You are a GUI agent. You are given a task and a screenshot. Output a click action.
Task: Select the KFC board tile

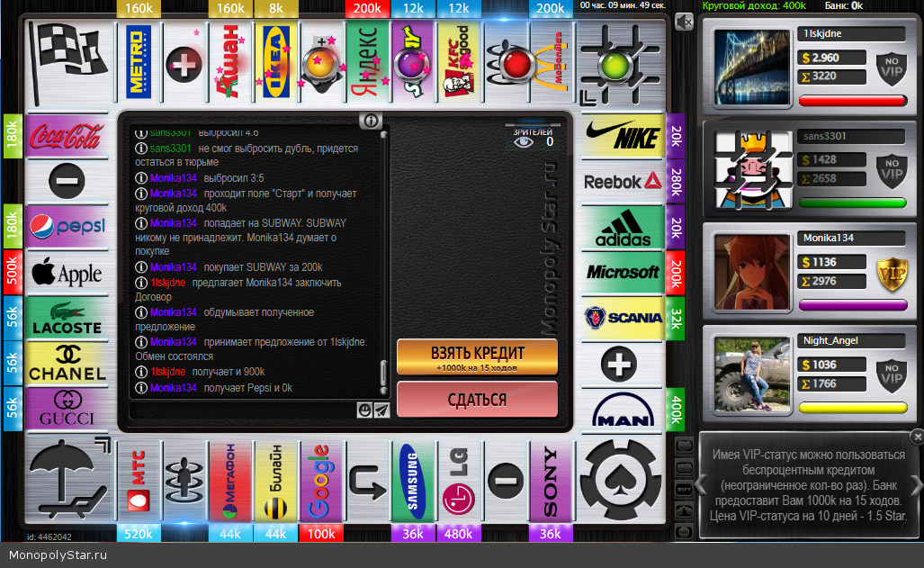[x=459, y=62]
